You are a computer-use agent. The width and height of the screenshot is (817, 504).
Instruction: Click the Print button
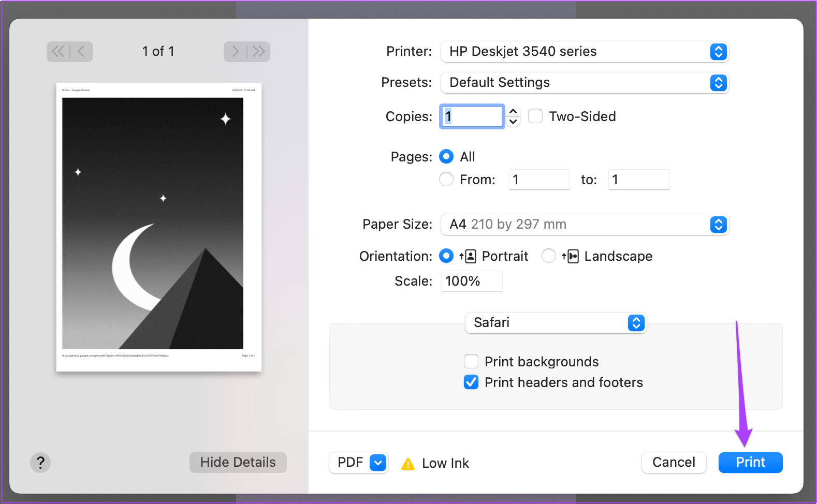750,463
